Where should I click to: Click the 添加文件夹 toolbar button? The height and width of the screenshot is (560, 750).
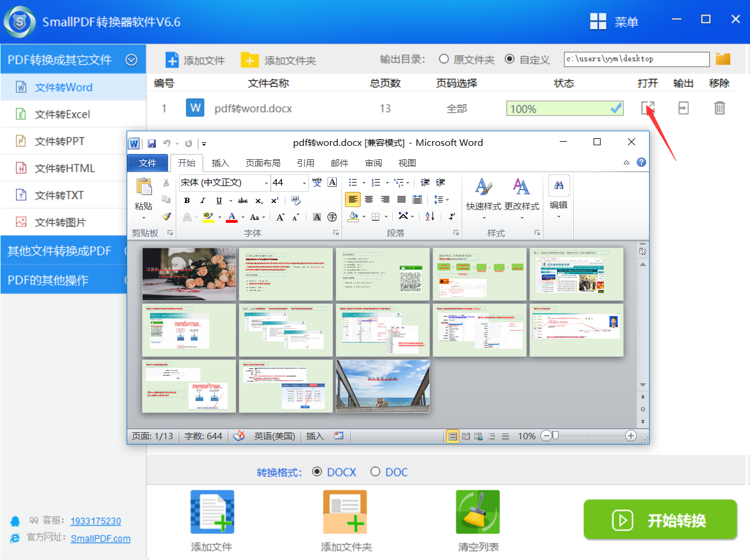click(x=278, y=60)
